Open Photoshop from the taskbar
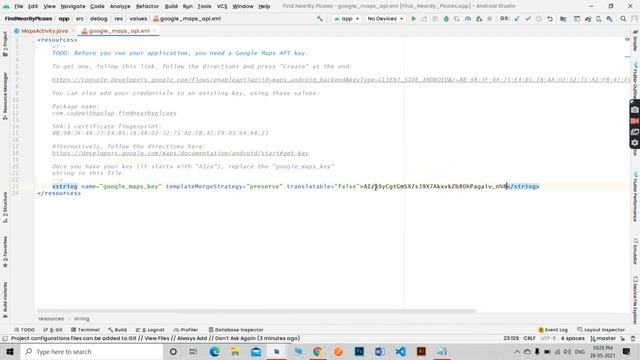Viewport: 640px width, 360px height. point(359,351)
